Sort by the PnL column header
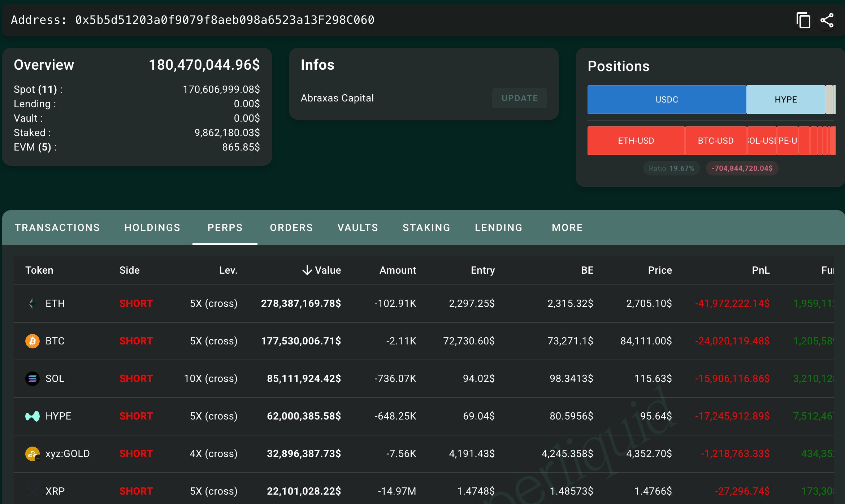The width and height of the screenshot is (845, 504). coord(761,270)
